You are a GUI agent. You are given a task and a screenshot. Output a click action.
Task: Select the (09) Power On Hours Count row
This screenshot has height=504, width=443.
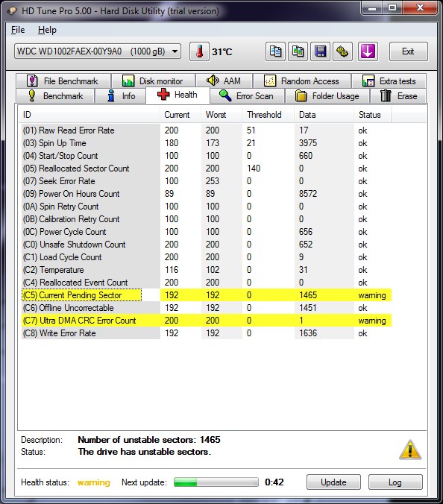pyautogui.click(x=207, y=194)
